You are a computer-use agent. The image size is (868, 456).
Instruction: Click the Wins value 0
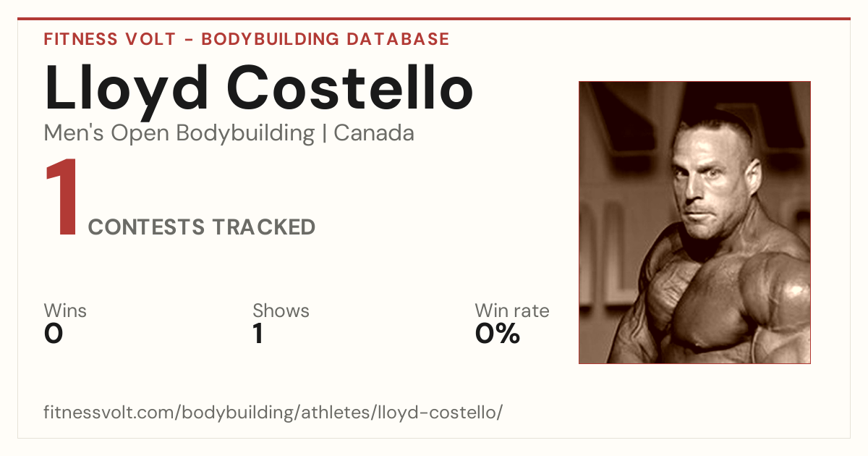coord(54,334)
